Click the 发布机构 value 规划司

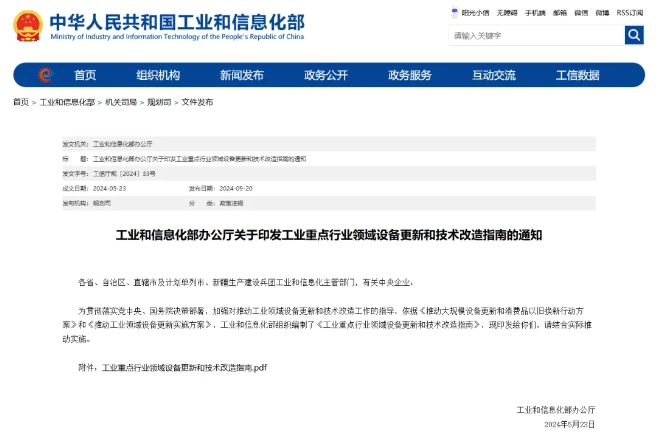pos(102,203)
